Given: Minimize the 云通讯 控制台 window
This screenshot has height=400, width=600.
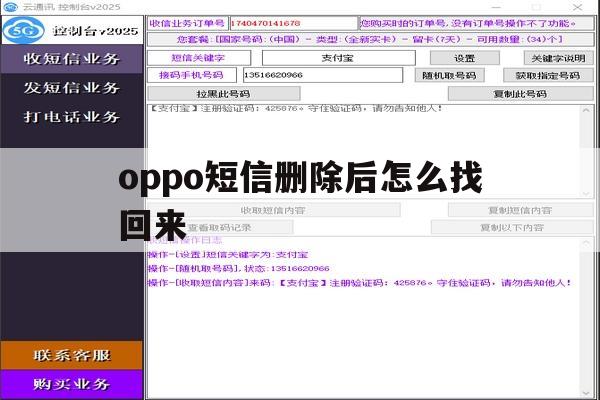Looking at the screenshot, I should point(496,7).
